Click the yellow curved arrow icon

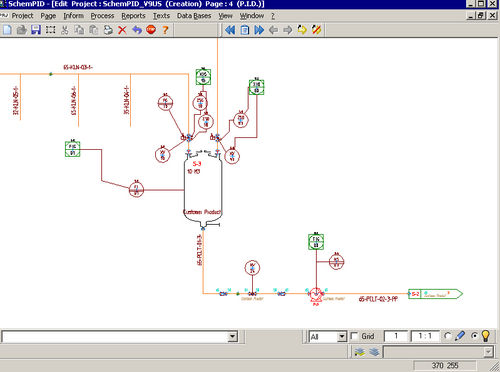pos(302,30)
